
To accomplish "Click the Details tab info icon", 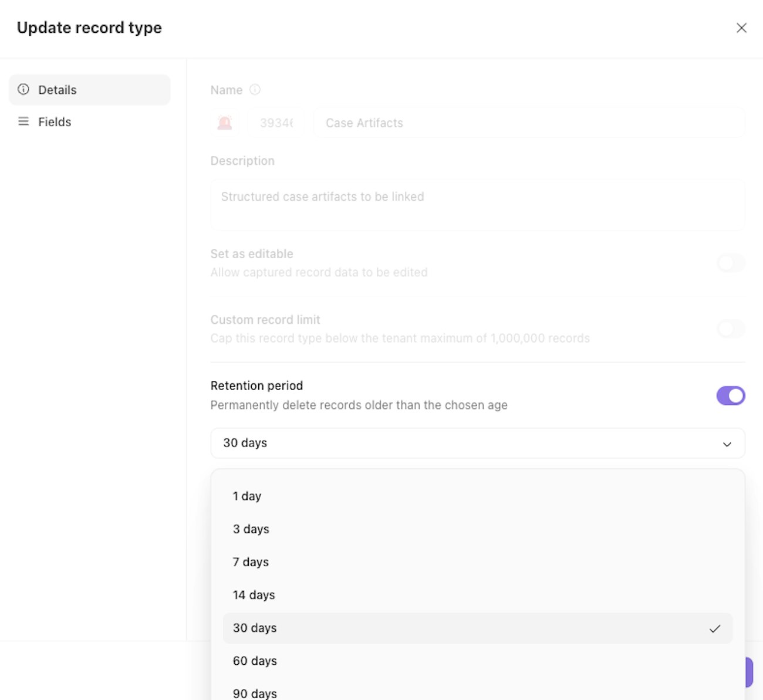I will coord(23,90).
